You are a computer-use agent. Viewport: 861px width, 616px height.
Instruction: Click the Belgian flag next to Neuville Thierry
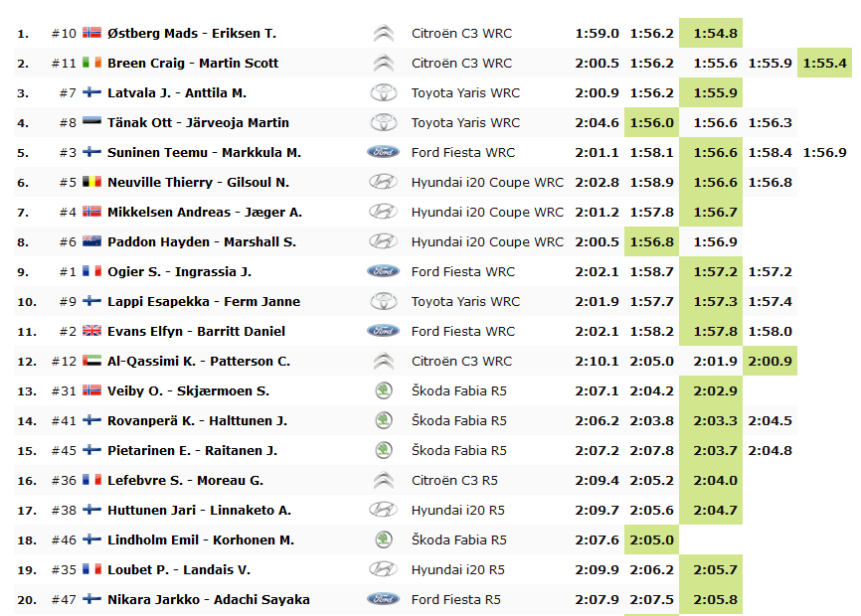(x=91, y=182)
